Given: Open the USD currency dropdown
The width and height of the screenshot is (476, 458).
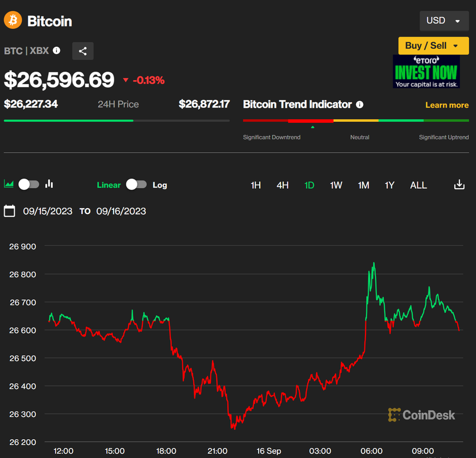Looking at the screenshot, I should 444,21.
